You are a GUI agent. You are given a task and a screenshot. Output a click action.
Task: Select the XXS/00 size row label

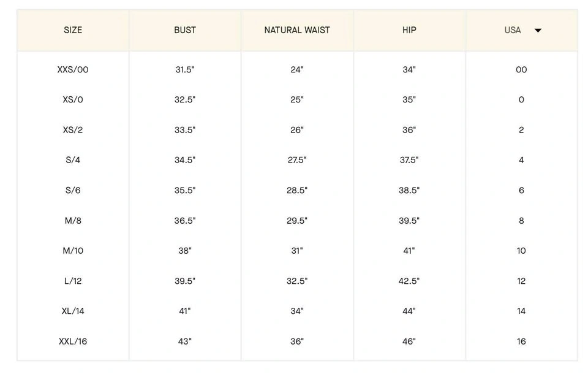[x=73, y=69]
